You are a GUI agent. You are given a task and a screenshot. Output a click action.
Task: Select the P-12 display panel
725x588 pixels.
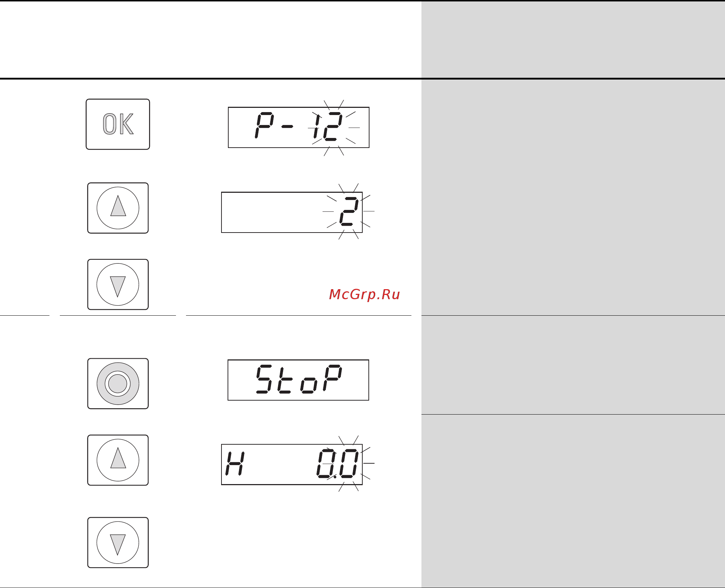pyautogui.click(x=299, y=127)
